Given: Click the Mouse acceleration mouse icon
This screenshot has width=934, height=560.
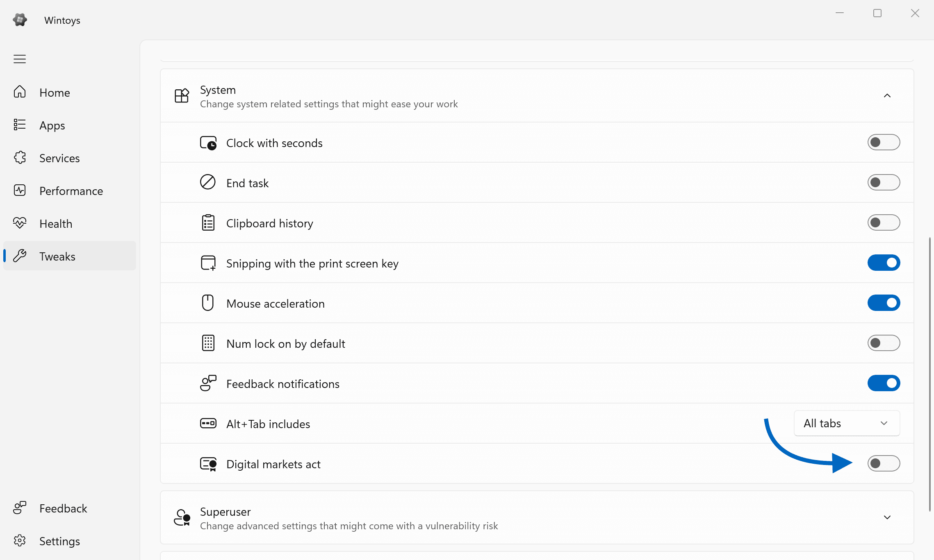Looking at the screenshot, I should point(208,303).
